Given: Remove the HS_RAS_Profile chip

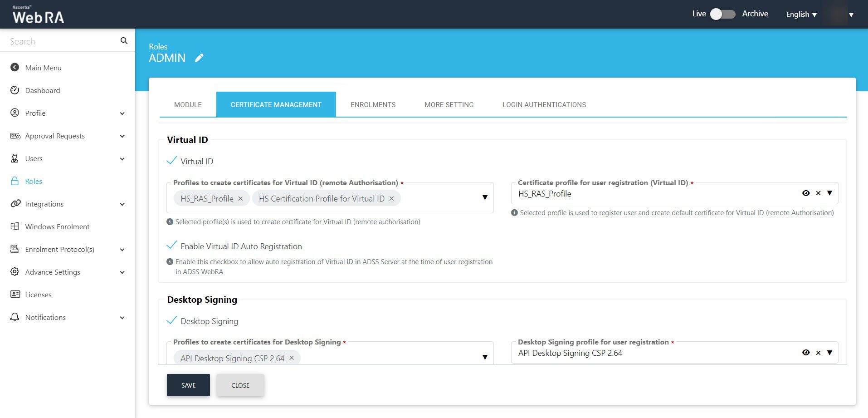Looking at the screenshot, I should [240, 199].
